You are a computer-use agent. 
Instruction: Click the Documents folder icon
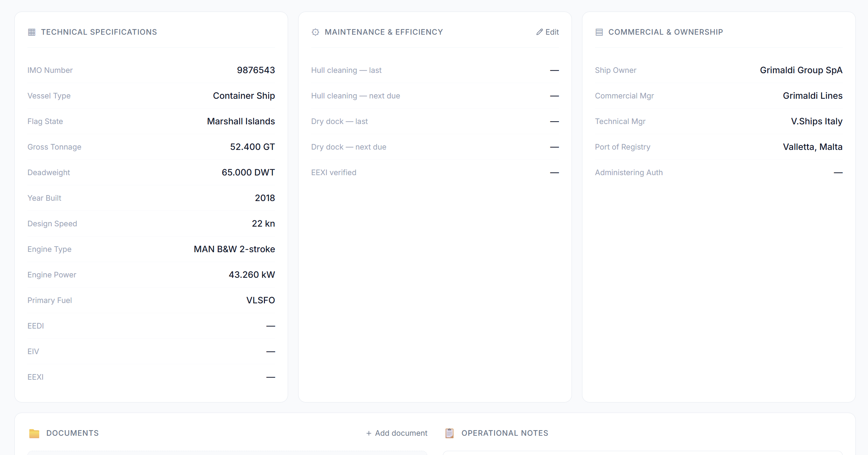[x=34, y=433]
